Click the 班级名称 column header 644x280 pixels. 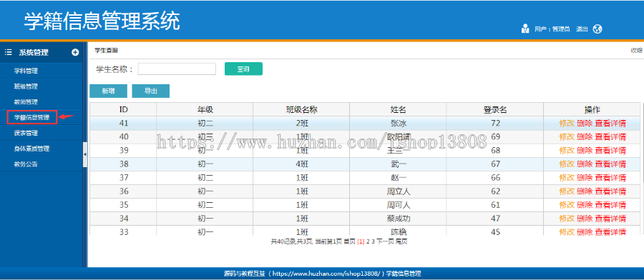point(301,109)
